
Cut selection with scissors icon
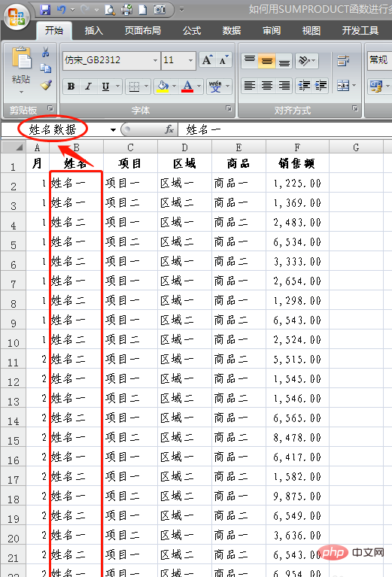click(46, 52)
